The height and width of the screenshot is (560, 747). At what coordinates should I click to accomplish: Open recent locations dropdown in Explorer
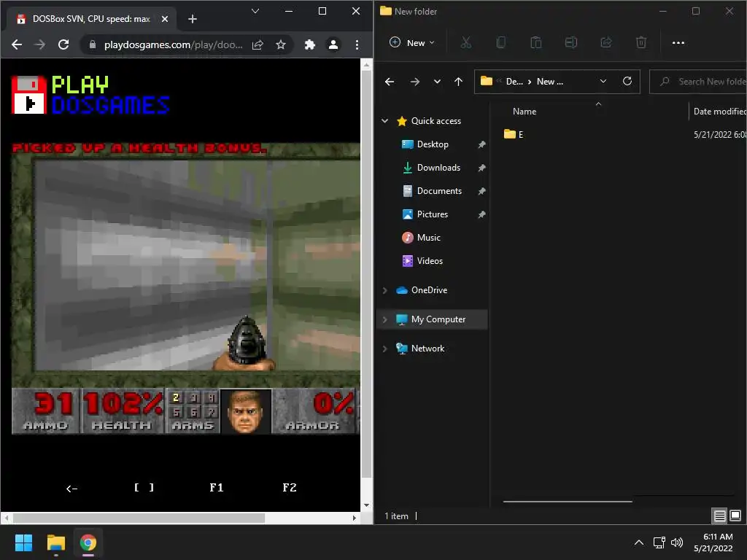coord(437,82)
